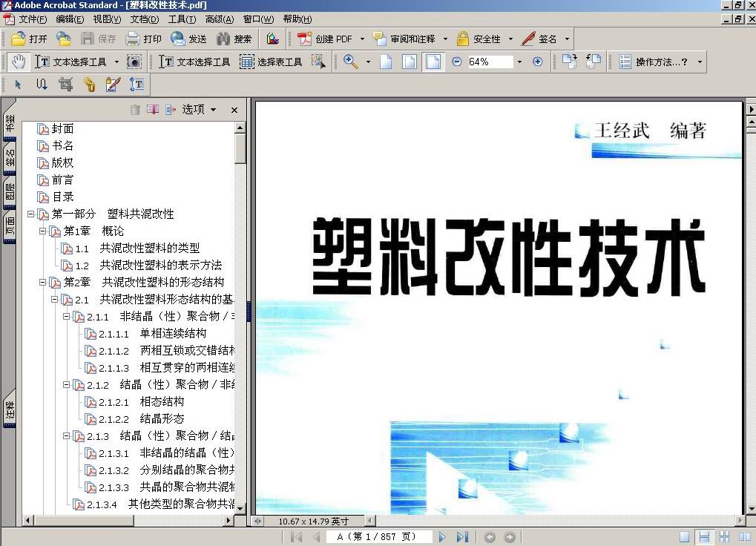756x546 pixels.
Task: Select the TouchUp Text tool icon
Action: pos(137,85)
